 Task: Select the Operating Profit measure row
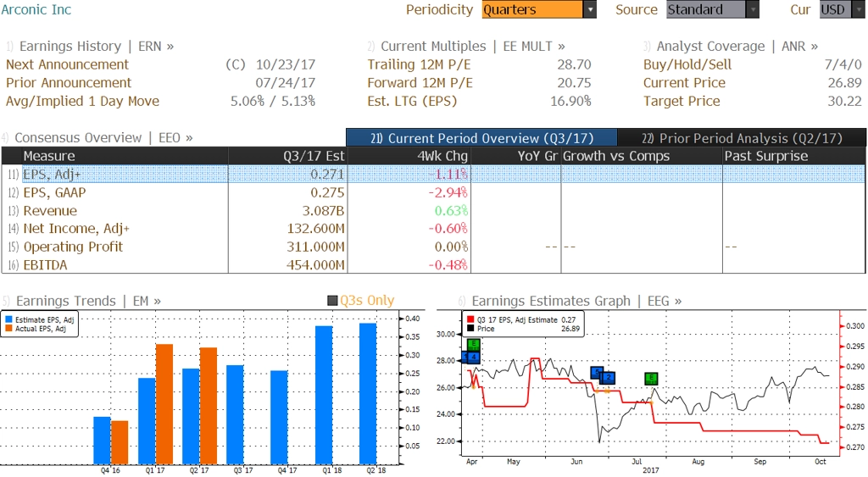click(x=433, y=247)
